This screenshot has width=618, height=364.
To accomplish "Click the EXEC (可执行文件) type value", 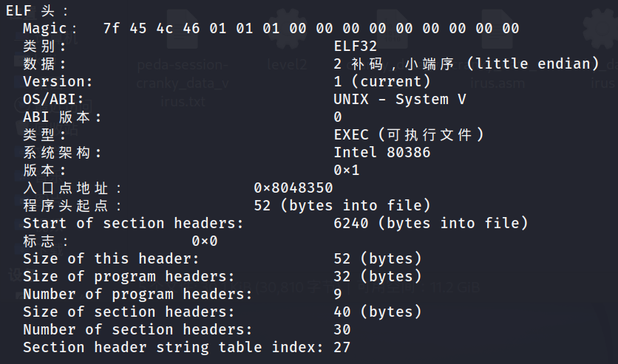I will pos(409,134).
